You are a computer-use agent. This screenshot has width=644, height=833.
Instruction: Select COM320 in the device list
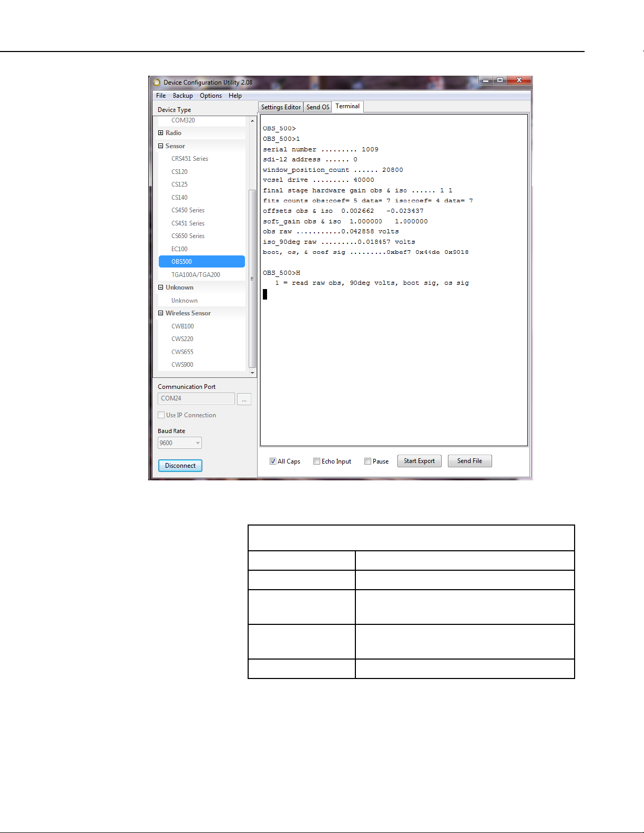(x=183, y=120)
